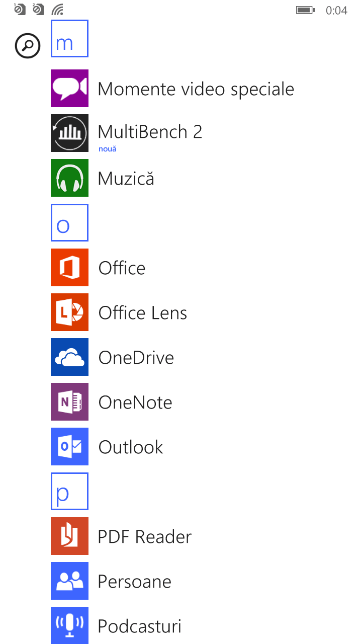This screenshot has height=644, width=362.
Task: Tap the Persoane people icon
Action: (x=69, y=581)
